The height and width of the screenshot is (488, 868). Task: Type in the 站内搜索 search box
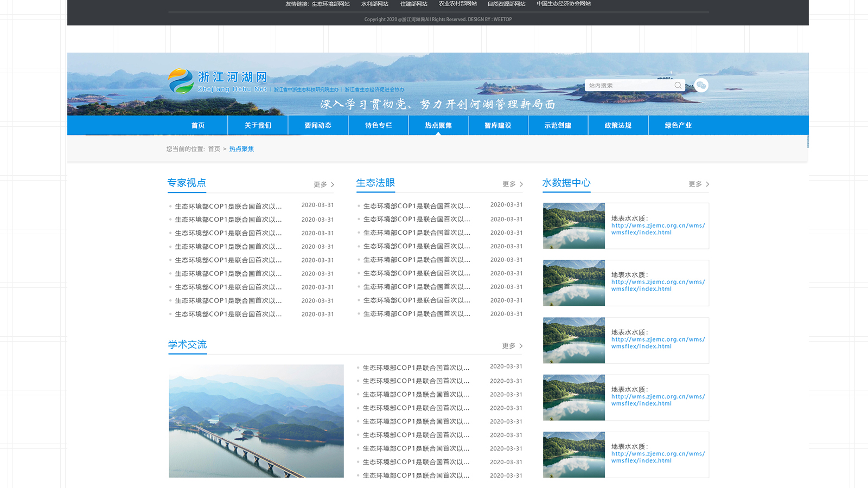click(x=628, y=85)
